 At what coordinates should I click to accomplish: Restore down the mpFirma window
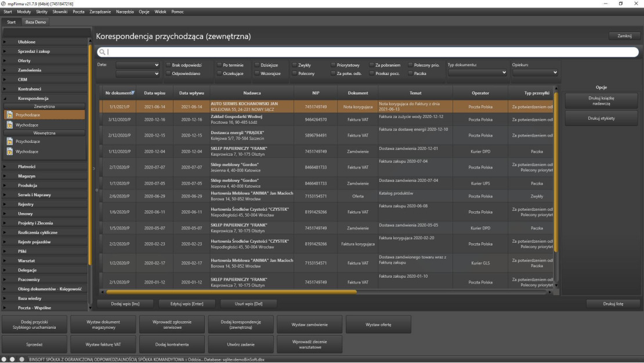621,3
